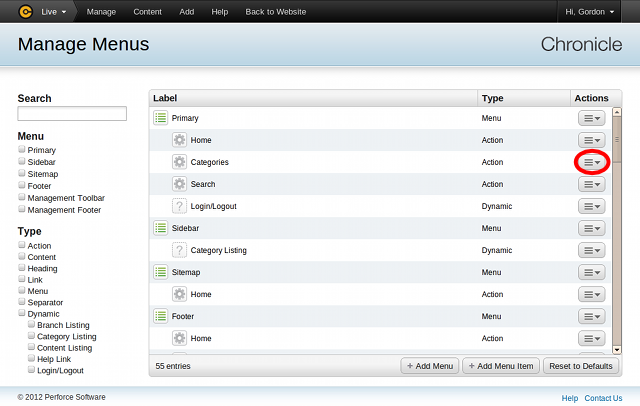Click the green menu icon beside Primary
Image resolution: width=640 pixels, height=406 pixels.
pos(160,118)
